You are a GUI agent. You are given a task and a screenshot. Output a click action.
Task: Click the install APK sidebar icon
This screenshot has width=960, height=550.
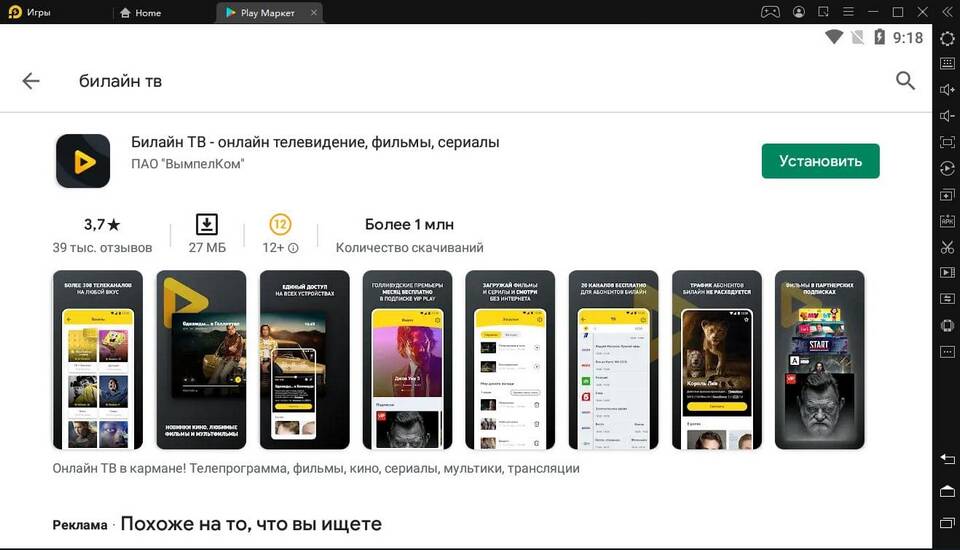pyautogui.click(x=947, y=221)
